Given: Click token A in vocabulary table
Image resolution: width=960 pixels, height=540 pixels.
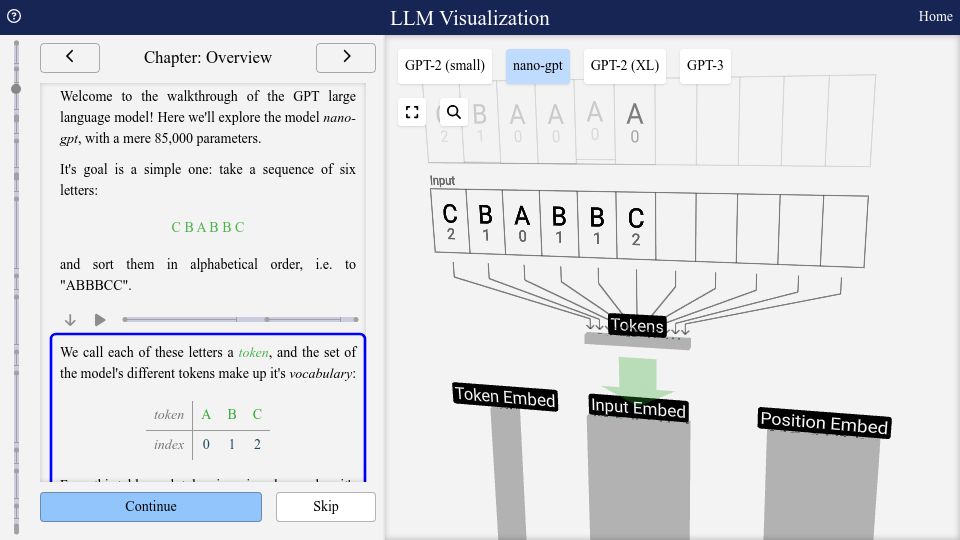Looking at the screenshot, I should [206, 414].
